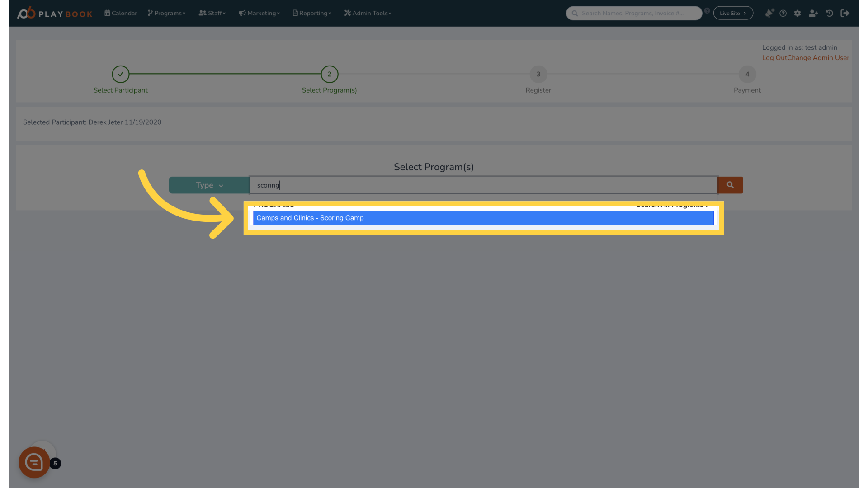
Task: Click the chat support bubble icon
Action: coord(34,462)
